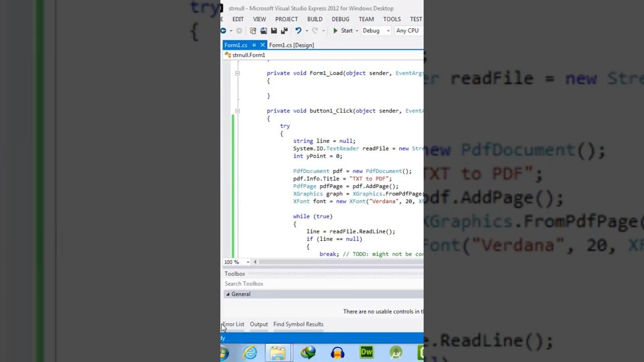Click the strnull.Form1 class icon
This screenshot has height=362, width=644.
click(x=228, y=55)
